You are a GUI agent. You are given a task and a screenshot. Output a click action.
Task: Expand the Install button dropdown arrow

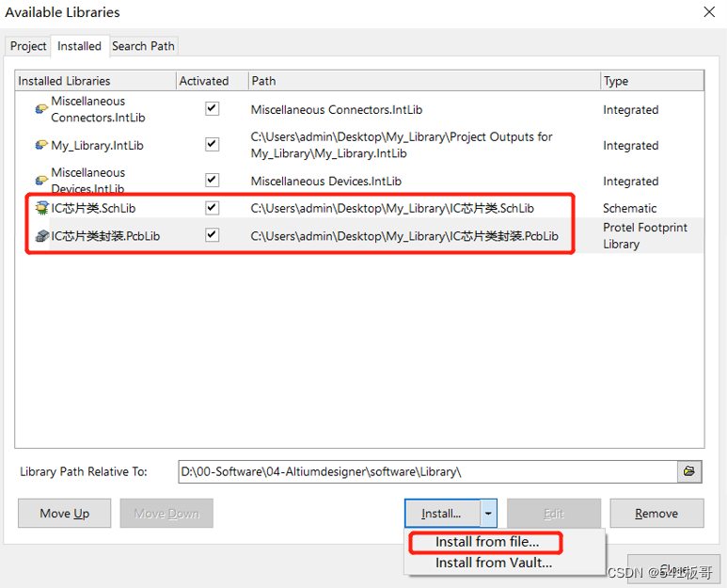488,514
